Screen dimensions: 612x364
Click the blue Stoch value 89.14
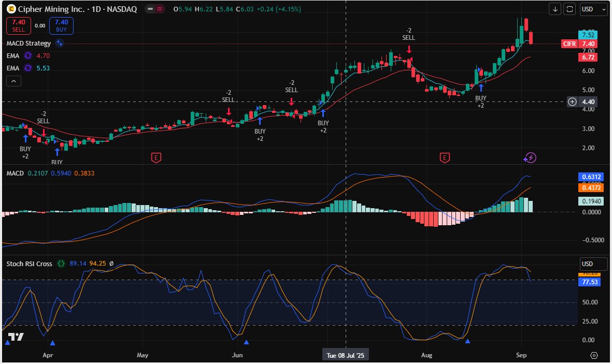coord(78,264)
